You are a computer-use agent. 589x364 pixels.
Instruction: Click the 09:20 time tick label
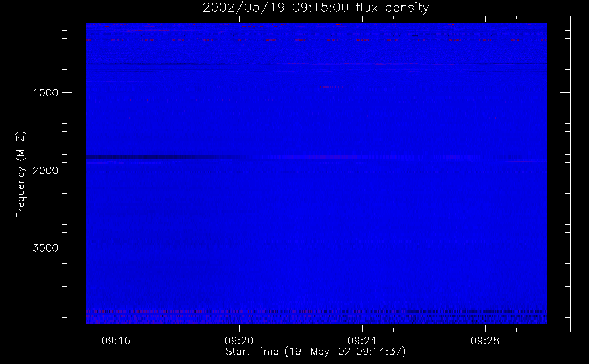tap(239, 341)
